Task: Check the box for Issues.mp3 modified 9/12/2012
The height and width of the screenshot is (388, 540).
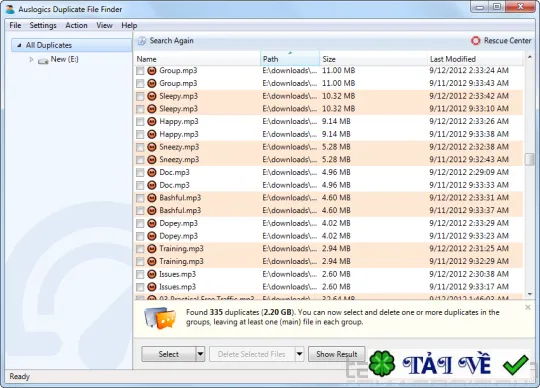Action: [140, 274]
